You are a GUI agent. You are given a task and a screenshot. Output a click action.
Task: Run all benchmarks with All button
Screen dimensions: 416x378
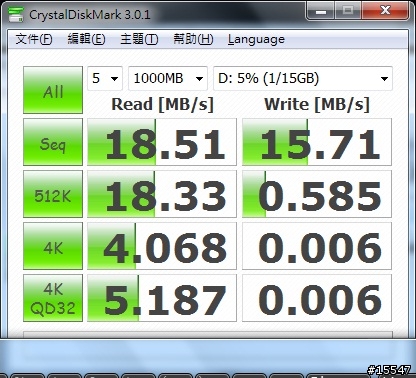point(53,90)
